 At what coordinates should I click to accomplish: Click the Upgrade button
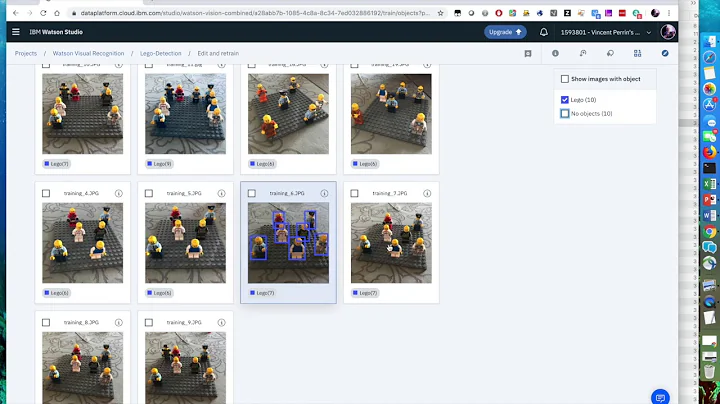(x=505, y=32)
